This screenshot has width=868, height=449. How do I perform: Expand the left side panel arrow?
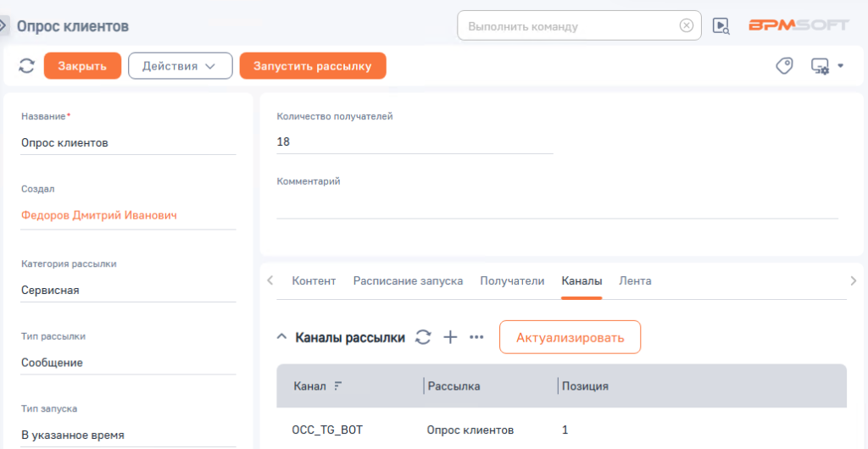tap(3, 25)
